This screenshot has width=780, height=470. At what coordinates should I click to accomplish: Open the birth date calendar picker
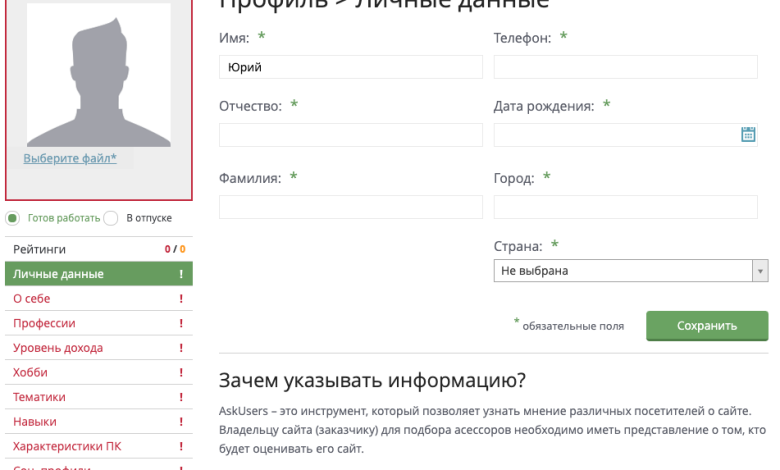point(747,135)
